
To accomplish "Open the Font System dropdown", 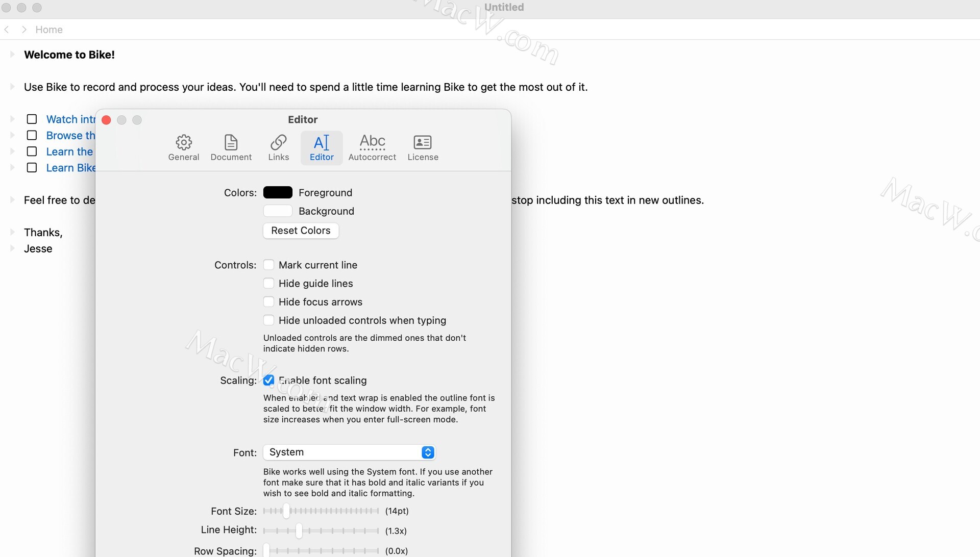I will click(x=349, y=452).
